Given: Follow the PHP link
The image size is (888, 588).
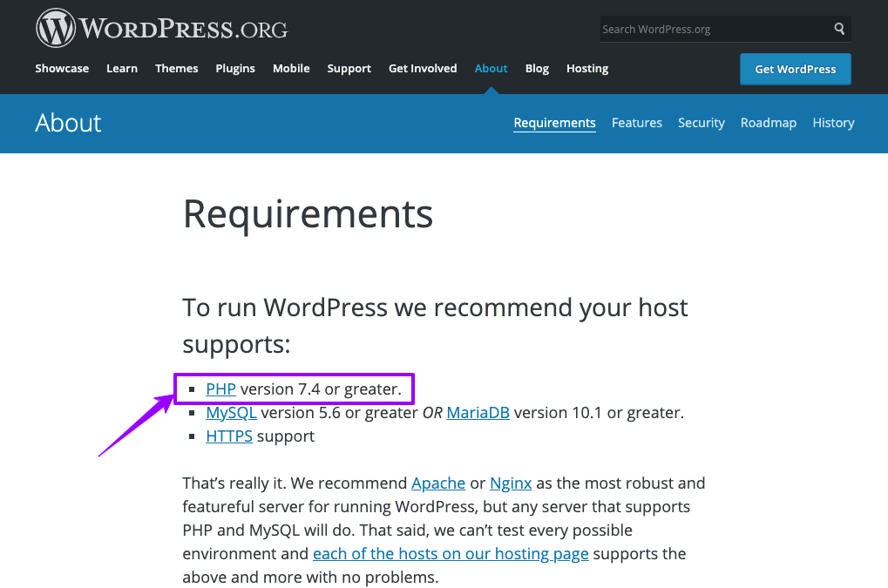Looking at the screenshot, I should 220,389.
